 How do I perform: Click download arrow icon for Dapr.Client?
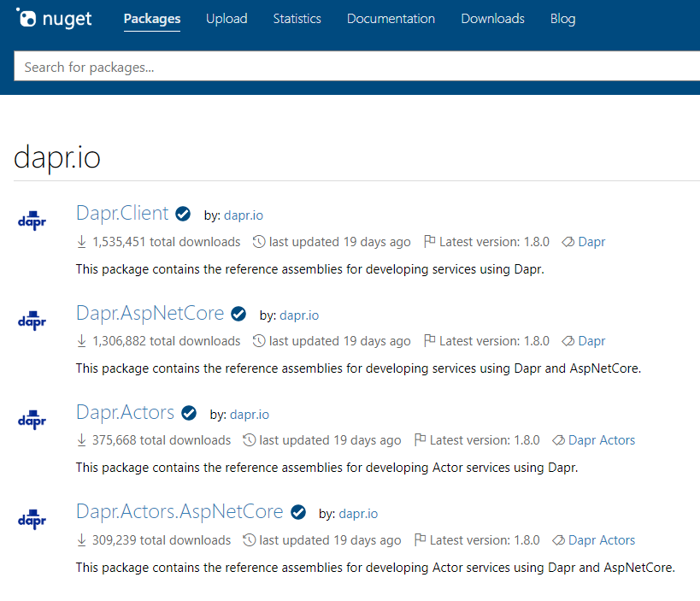[82, 242]
